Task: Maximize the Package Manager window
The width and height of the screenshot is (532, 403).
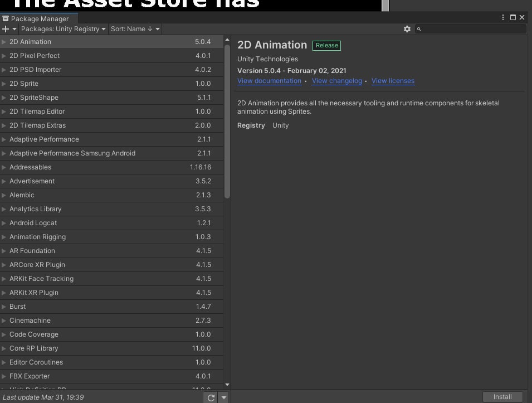Action: pyautogui.click(x=513, y=17)
